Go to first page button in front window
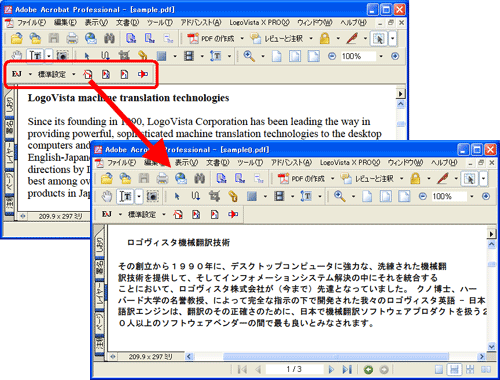This screenshot has width=500, height=380. click(242, 369)
